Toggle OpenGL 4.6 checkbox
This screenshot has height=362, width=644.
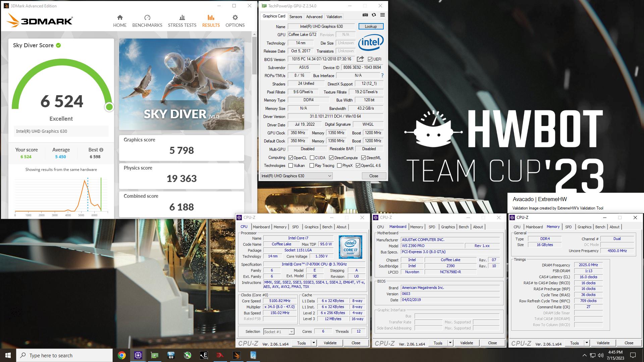point(358,165)
